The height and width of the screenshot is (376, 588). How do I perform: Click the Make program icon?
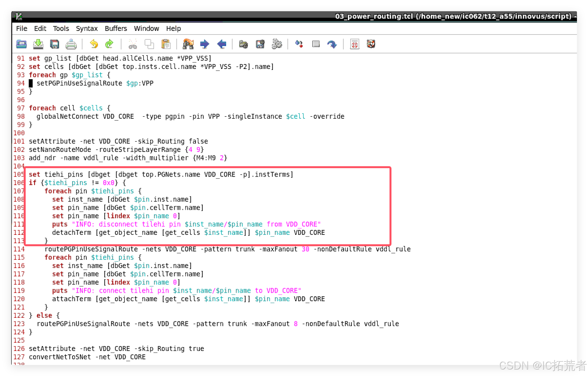click(x=299, y=44)
